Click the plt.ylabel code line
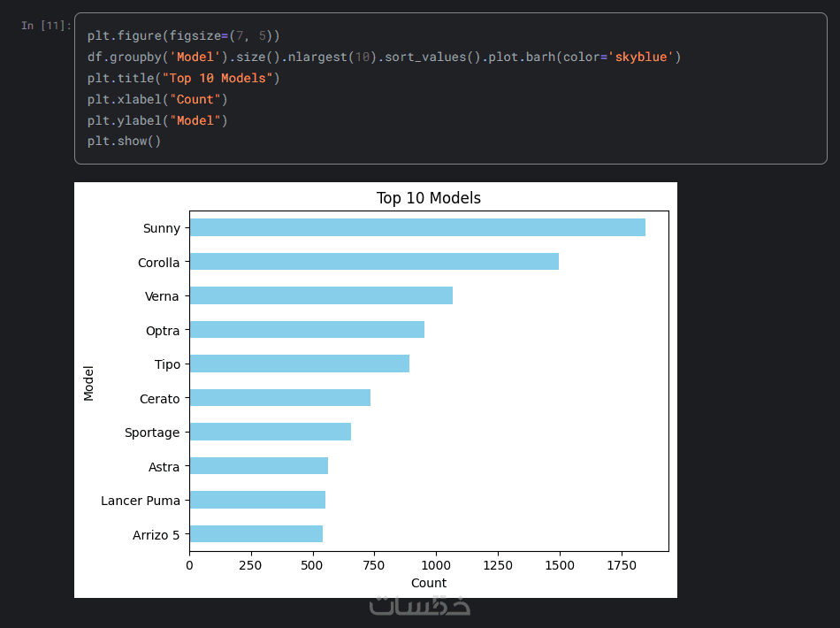Screen dimensions: 840x628 tap(157, 120)
